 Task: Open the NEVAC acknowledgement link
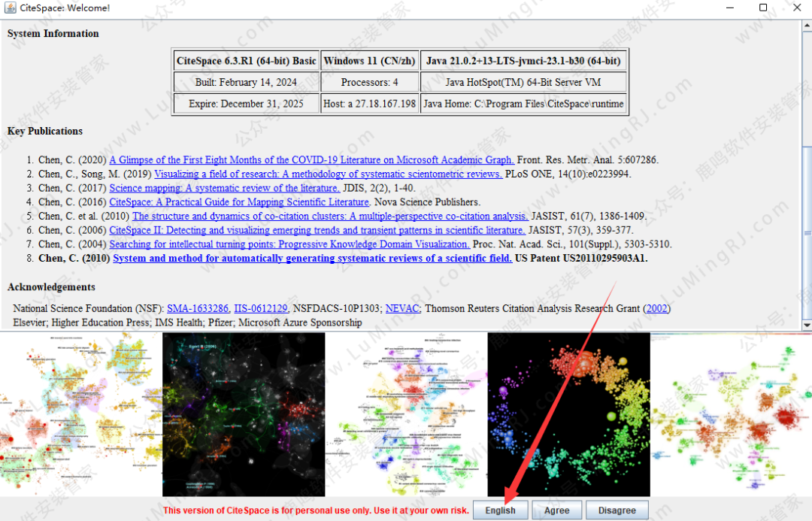(x=404, y=308)
